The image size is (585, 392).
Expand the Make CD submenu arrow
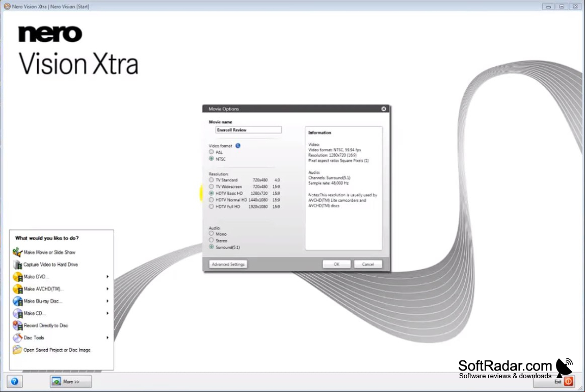108,313
